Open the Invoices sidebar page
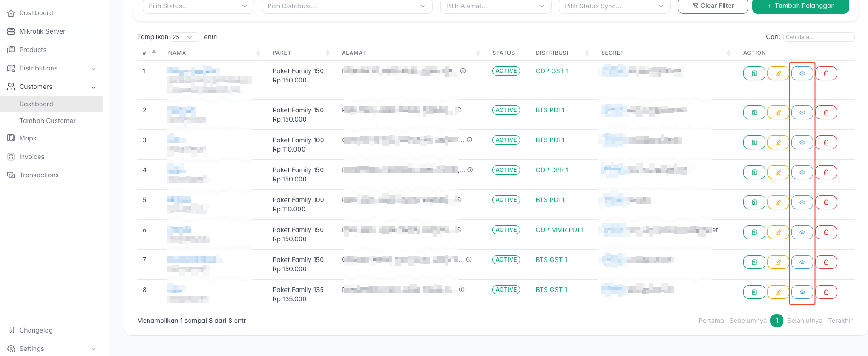Screen dimensions: 868x356 coord(32,157)
